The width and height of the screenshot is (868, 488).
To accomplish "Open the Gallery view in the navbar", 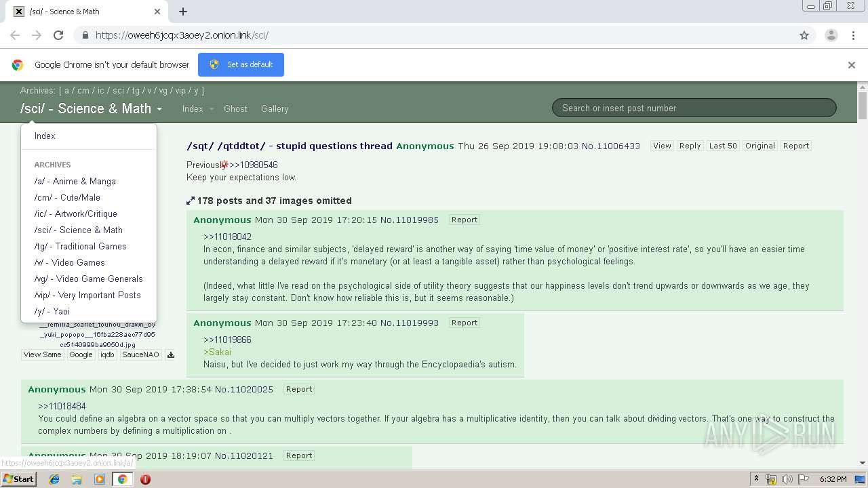I will point(275,108).
